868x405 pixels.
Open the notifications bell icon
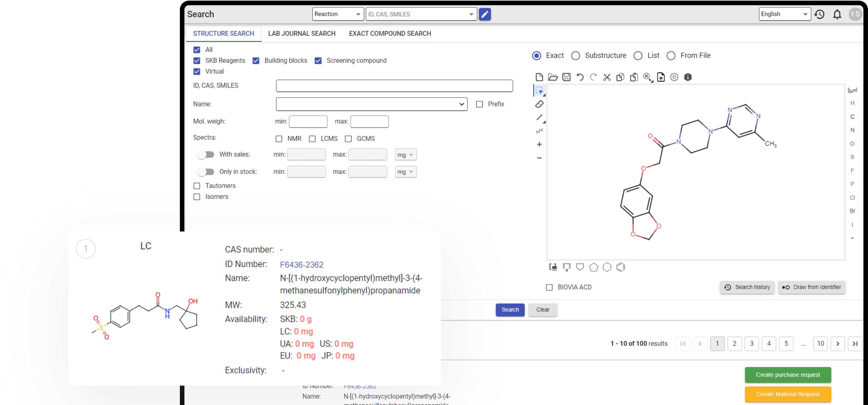[837, 14]
